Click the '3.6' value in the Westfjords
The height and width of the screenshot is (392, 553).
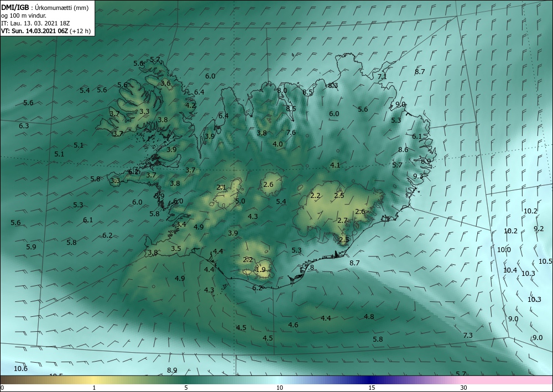pyautogui.click(x=166, y=83)
